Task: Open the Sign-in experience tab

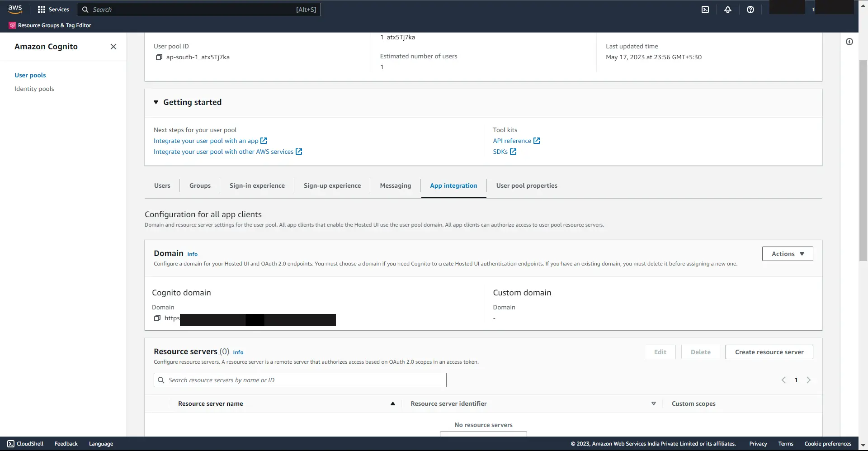Action: point(257,185)
